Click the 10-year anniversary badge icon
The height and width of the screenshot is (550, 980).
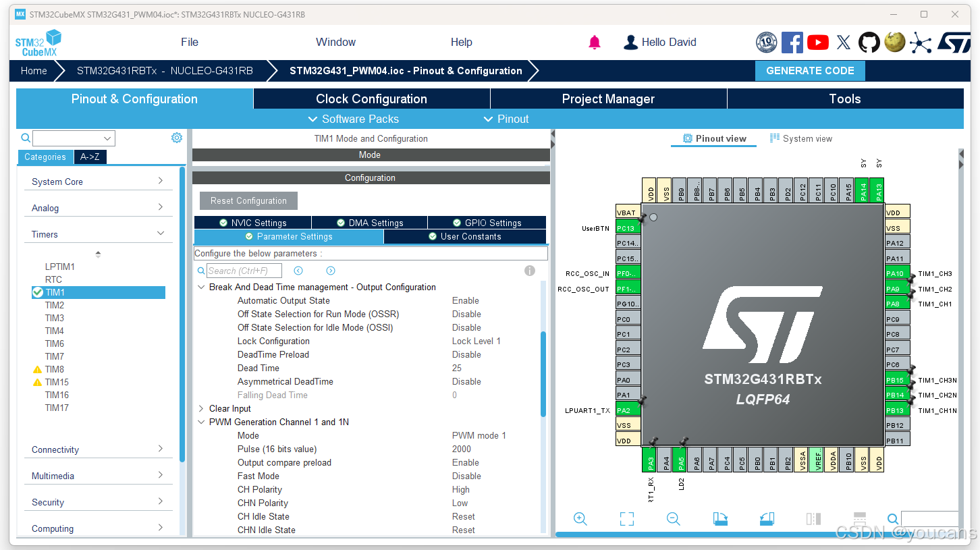click(767, 43)
